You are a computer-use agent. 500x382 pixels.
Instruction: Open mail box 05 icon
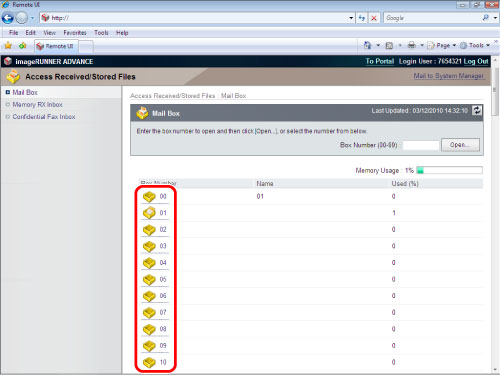(149, 279)
